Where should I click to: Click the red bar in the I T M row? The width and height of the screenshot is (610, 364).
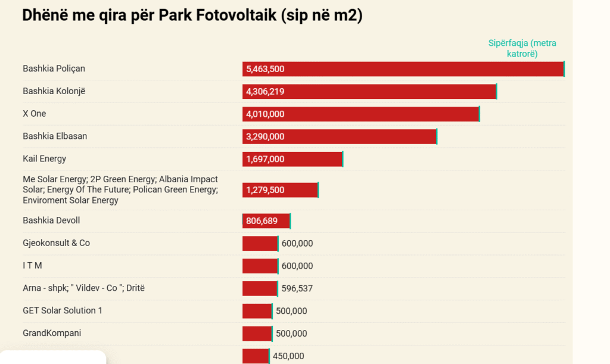tap(260, 266)
